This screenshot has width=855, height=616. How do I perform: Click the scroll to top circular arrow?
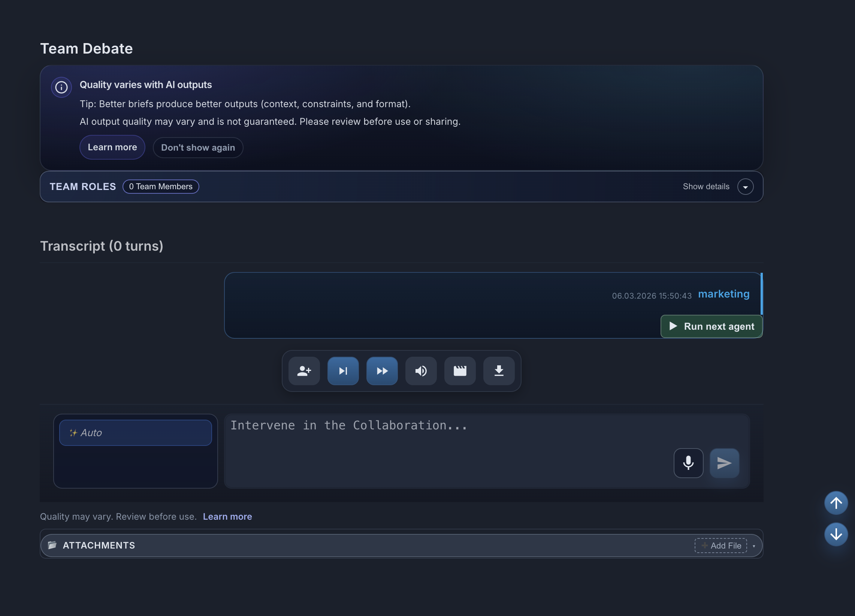836,503
